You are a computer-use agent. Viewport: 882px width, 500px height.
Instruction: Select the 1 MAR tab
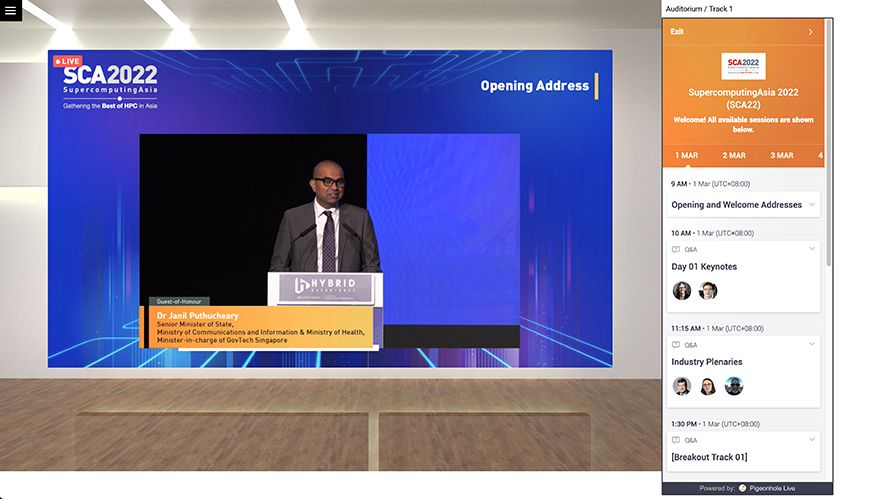pos(686,155)
